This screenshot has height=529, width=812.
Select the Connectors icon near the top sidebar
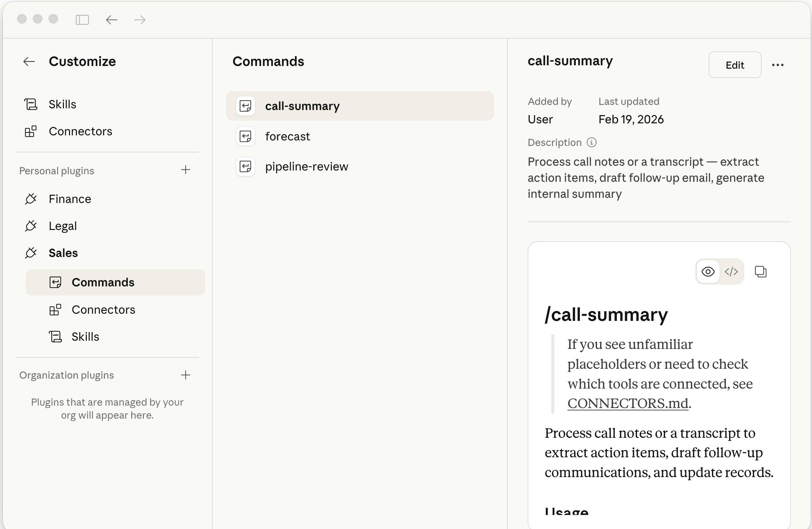click(x=31, y=131)
